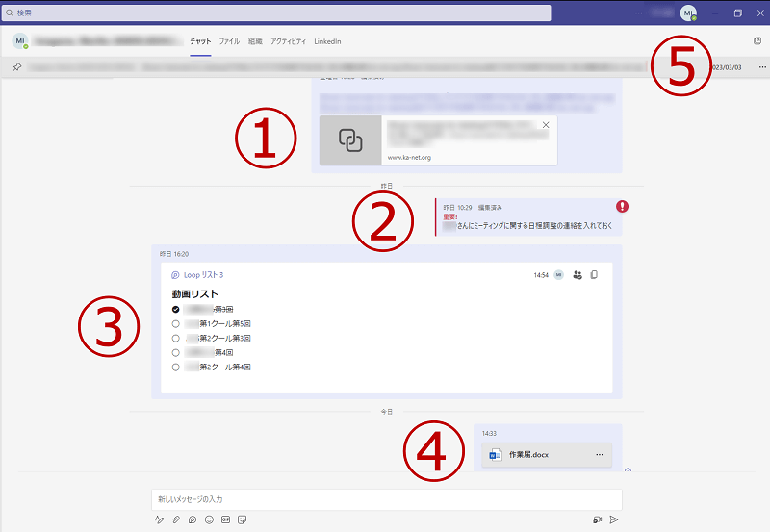Viewport: 770px width, 532px height.
Task: Check the 第1クール第5回 list item
Action: [175, 324]
